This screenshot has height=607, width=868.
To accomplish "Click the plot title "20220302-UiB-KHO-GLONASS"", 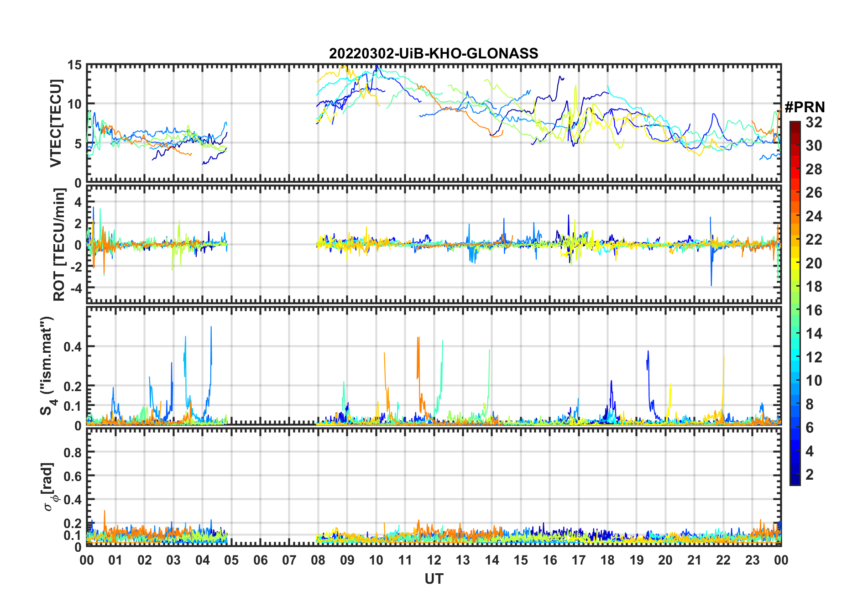I will pos(434,53).
